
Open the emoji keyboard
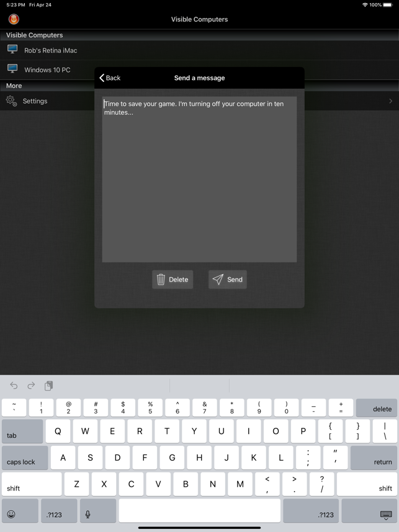click(11, 514)
